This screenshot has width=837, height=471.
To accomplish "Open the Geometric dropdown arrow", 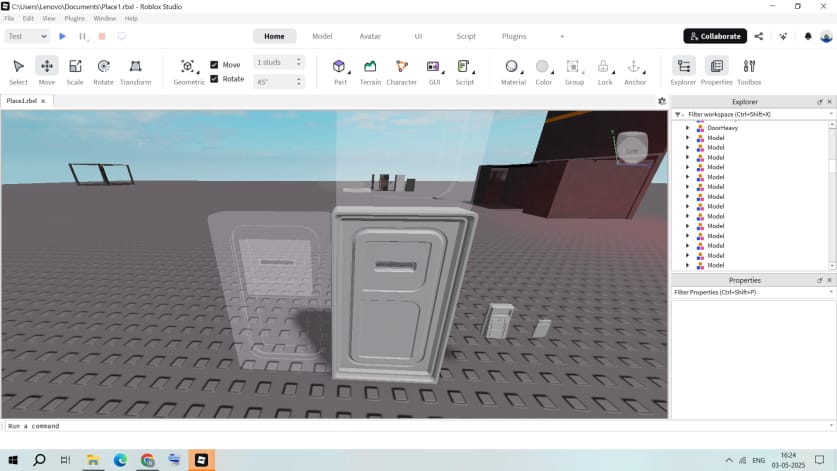I will click(x=198, y=72).
